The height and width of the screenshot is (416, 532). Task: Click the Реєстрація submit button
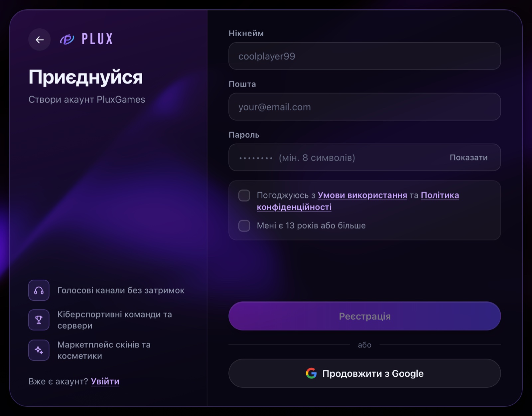pyautogui.click(x=365, y=316)
